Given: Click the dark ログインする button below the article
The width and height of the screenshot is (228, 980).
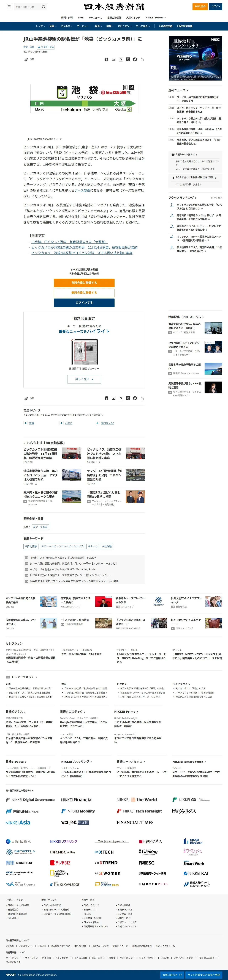Looking at the screenshot, I should point(84,302).
